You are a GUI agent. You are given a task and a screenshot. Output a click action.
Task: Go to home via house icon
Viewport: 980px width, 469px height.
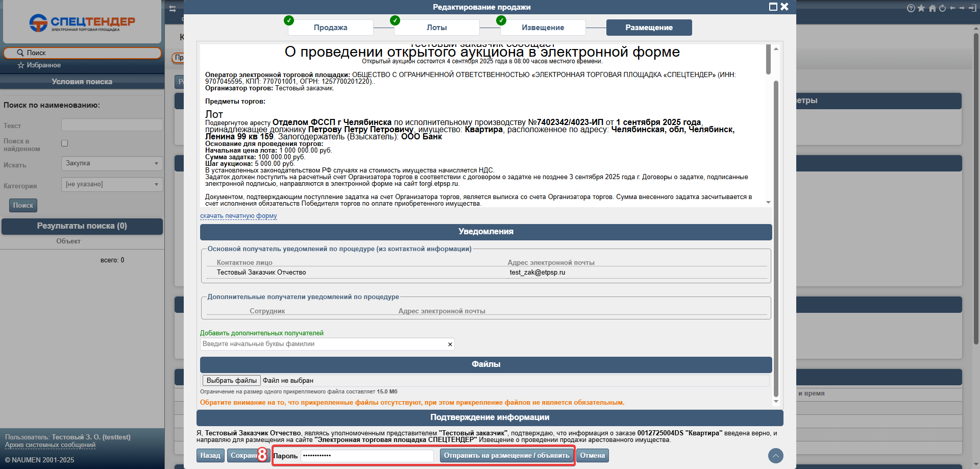tap(932, 8)
